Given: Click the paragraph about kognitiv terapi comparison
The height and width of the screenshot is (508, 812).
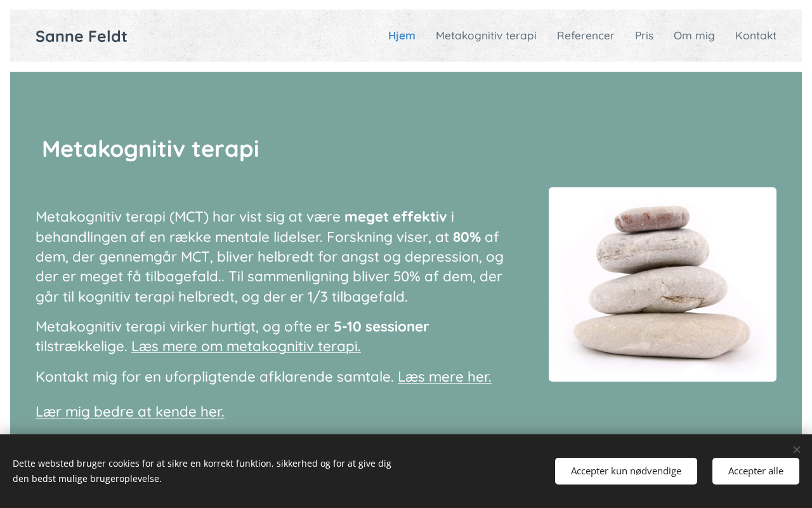Looking at the screenshot, I should click(270, 257).
